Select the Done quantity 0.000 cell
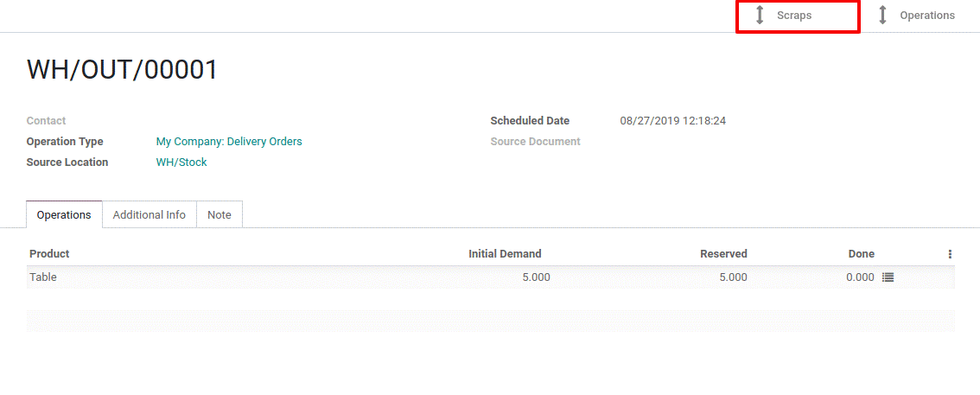Image resolution: width=980 pixels, height=395 pixels. pyautogui.click(x=860, y=277)
